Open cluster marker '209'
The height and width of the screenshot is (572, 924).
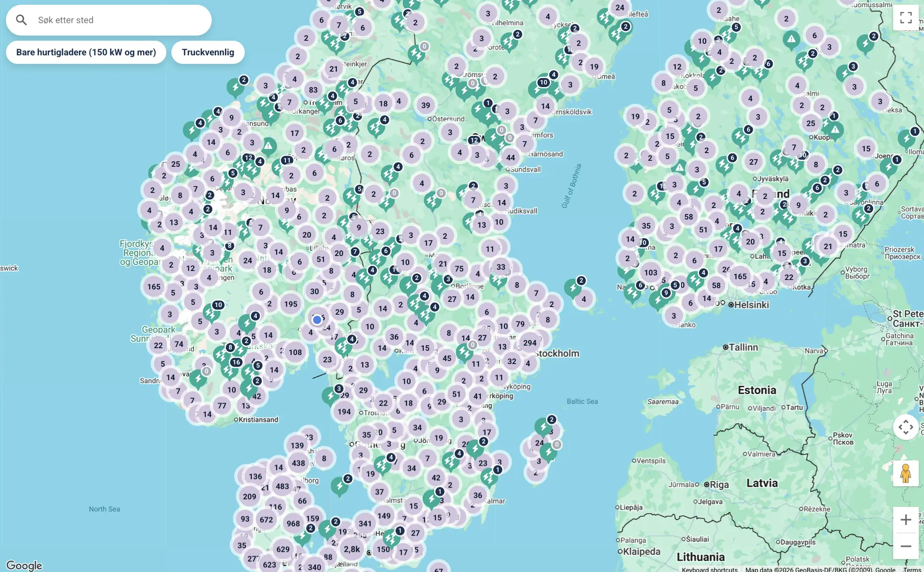[249, 496]
